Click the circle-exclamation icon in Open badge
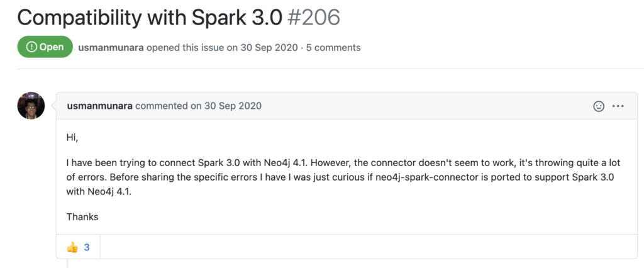This screenshot has width=644, height=268. coord(31,47)
